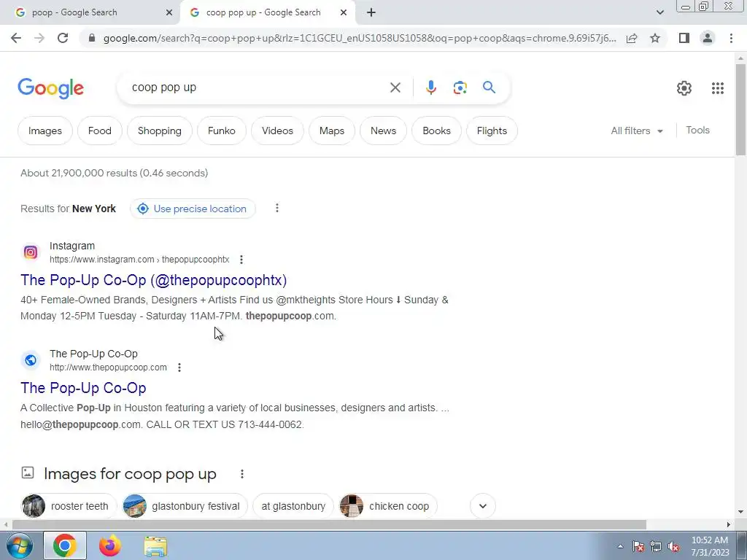Viewport: 747px width, 560px height.
Task: Open options dots for thepopupcoop.com result
Action: point(179,367)
